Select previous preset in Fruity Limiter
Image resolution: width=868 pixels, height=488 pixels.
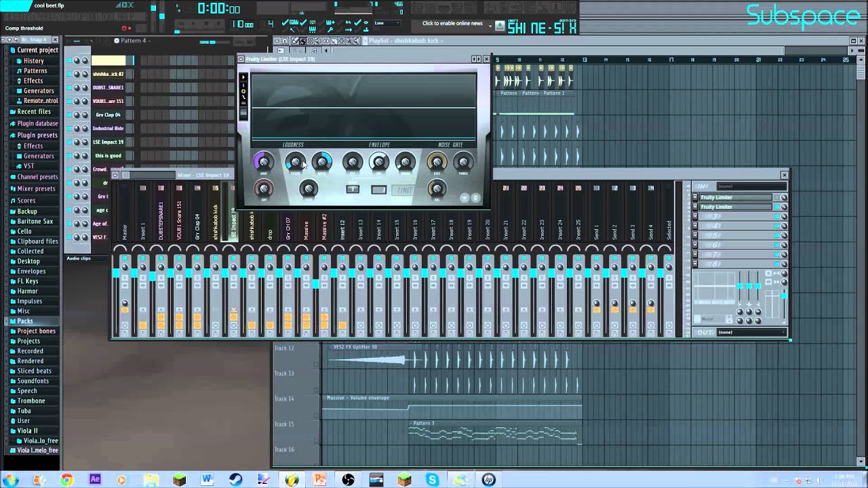[x=474, y=60]
